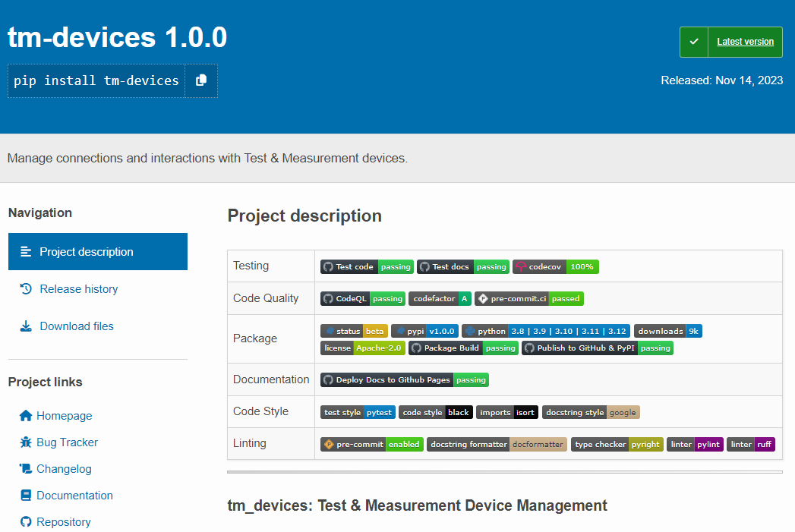Click the linter pylint badge
795x532 pixels.
coord(695,445)
